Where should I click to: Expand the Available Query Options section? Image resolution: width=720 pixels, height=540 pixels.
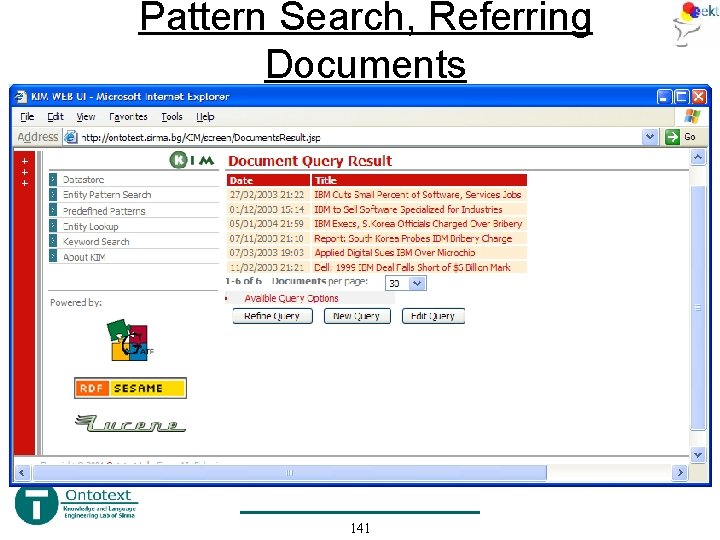point(291,298)
